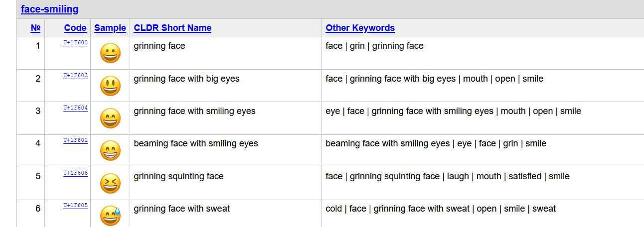This screenshot has width=644, height=227.
Task: Click the grinning face with sweat emoji
Action: tap(110, 216)
